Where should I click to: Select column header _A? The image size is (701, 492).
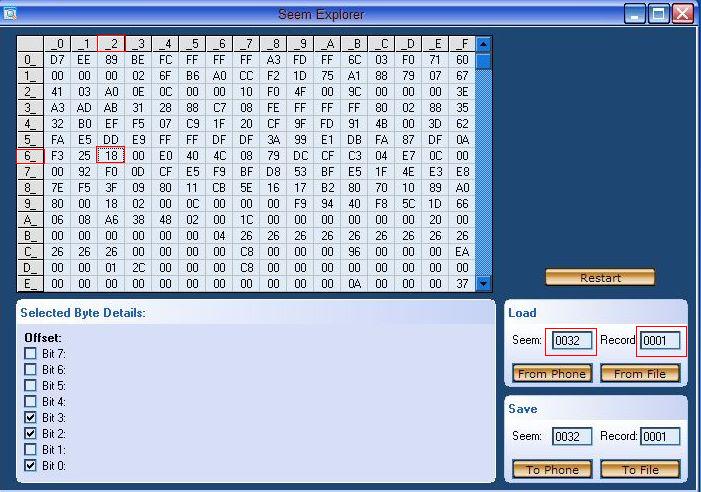[327, 44]
